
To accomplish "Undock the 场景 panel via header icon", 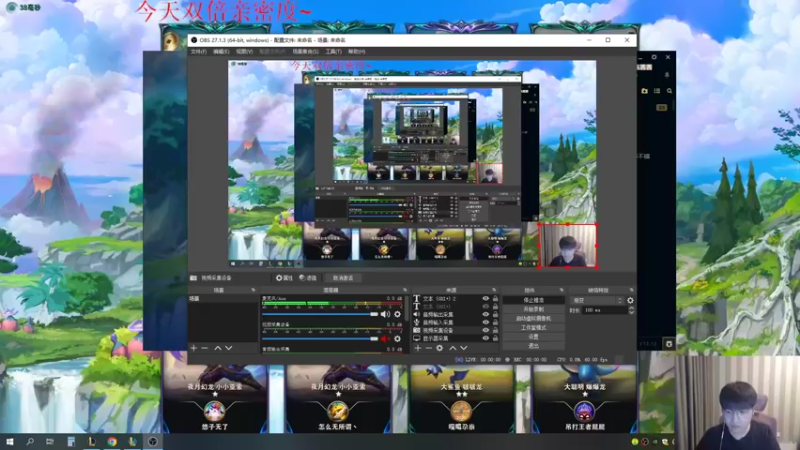I will [253, 290].
